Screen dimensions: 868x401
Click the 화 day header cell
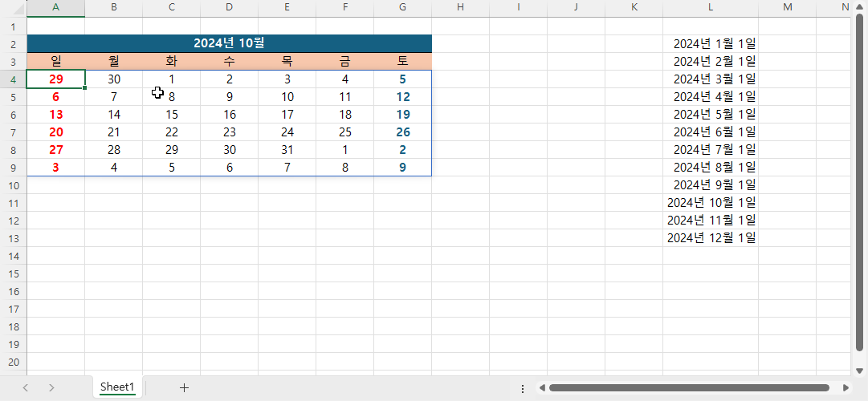(x=172, y=62)
